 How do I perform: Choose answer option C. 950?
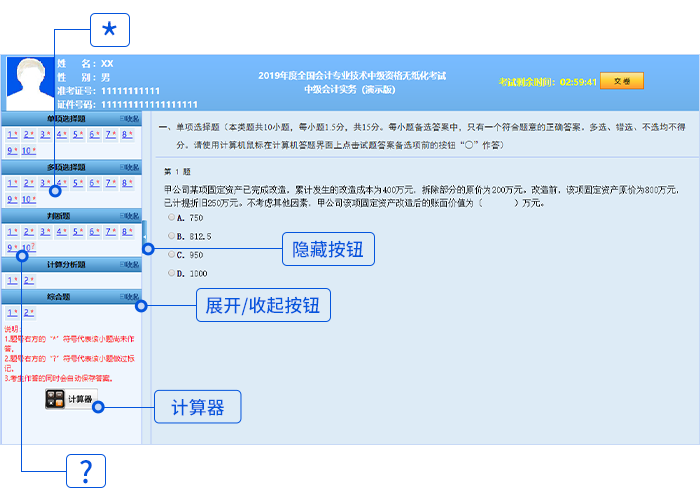[172, 254]
